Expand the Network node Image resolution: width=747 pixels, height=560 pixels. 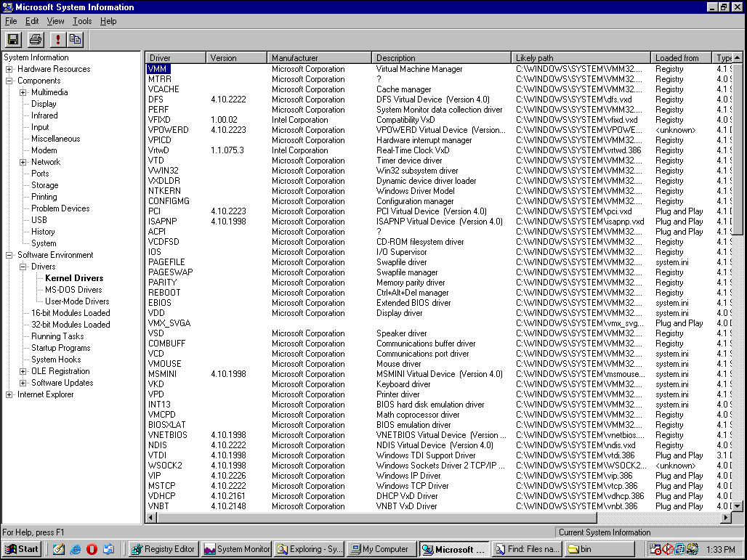(x=23, y=163)
